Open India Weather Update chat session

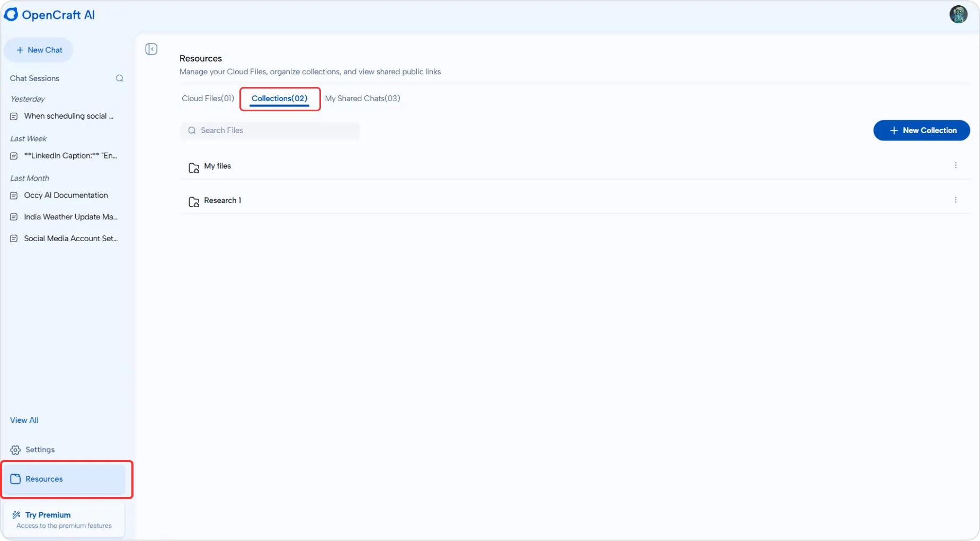point(70,217)
